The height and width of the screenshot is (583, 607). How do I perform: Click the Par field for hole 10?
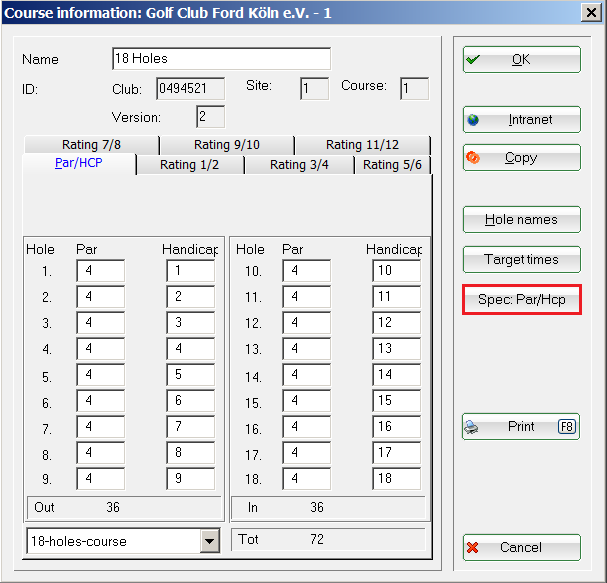[x=307, y=271]
